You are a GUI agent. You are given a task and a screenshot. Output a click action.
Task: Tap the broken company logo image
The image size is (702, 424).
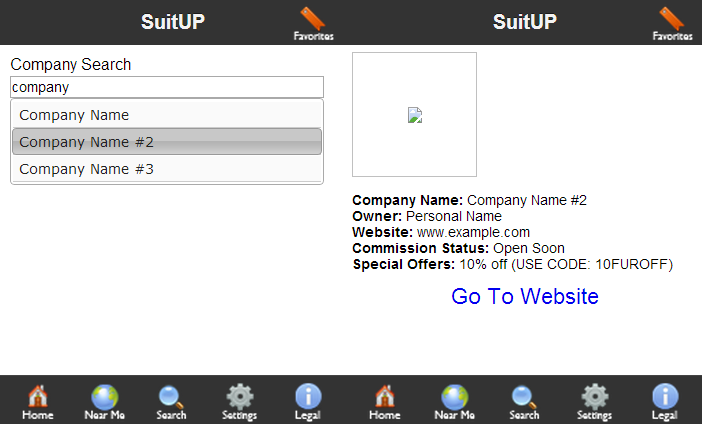coord(415,115)
